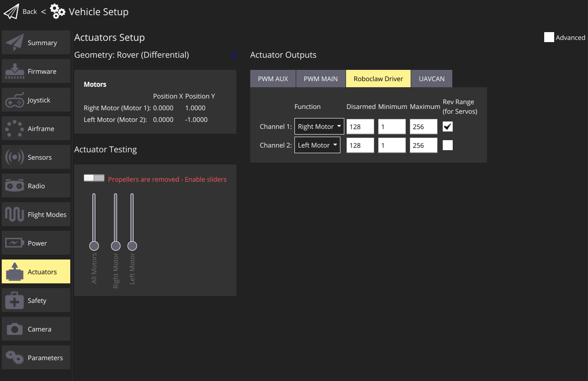Click the Power battery icon
Image resolution: width=588 pixels, height=381 pixels.
tap(15, 243)
